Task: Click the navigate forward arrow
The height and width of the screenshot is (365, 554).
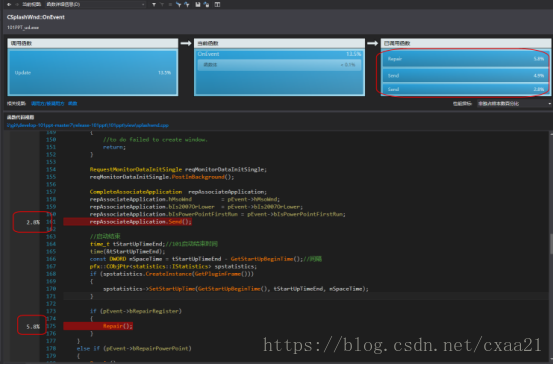Action: click(x=16, y=4)
